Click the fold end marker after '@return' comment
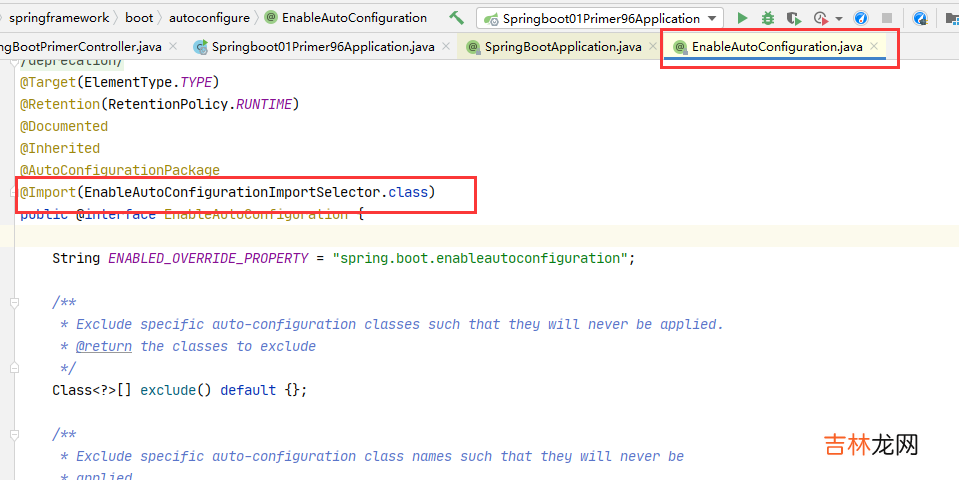The width and height of the screenshot is (959, 480). point(16,368)
